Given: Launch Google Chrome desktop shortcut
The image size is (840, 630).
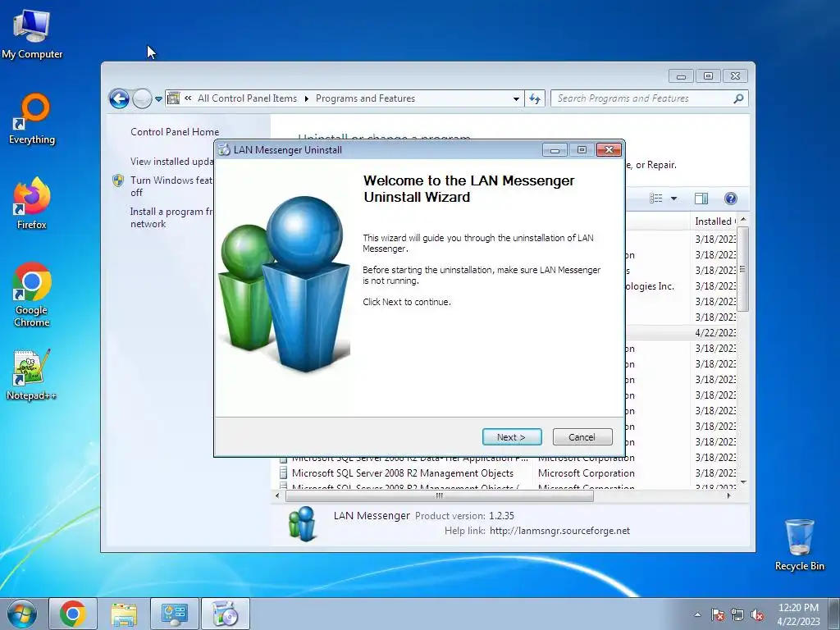Looking at the screenshot, I should pos(32,294).
